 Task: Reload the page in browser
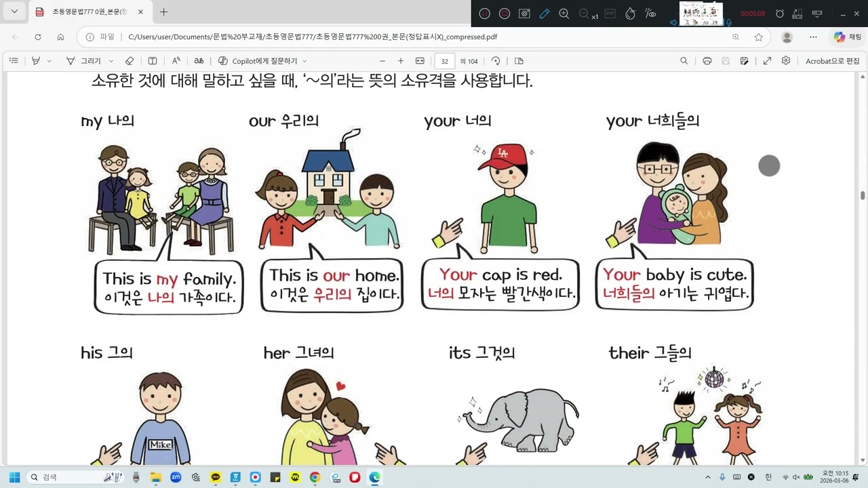point(38,37)
